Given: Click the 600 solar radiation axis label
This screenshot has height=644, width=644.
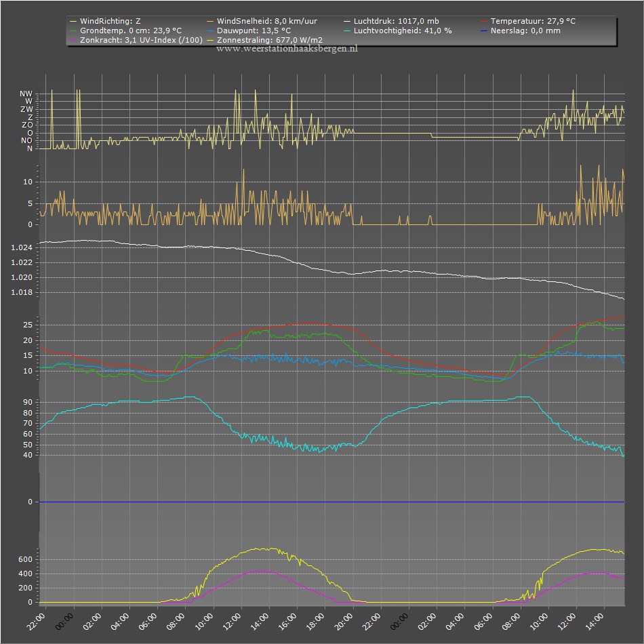Looking at the screenshot, I should pos(26,559).
